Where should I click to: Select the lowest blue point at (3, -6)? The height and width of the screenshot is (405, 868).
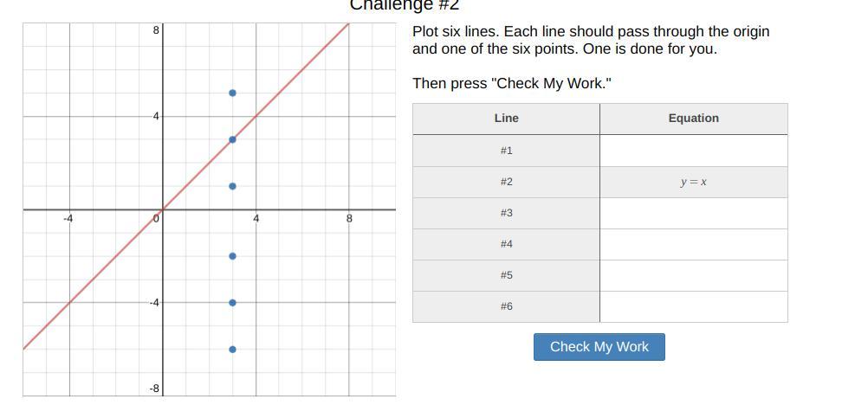point(232,350)
